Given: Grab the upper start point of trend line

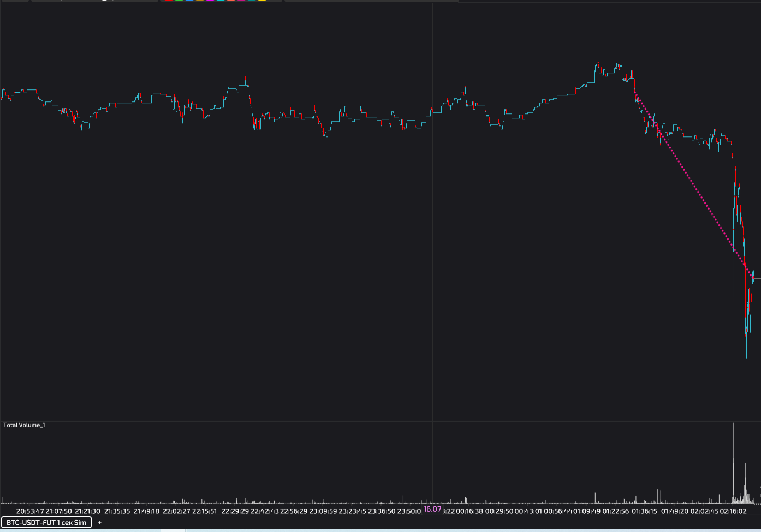Looking at the screenshot, I should (635, 92).
